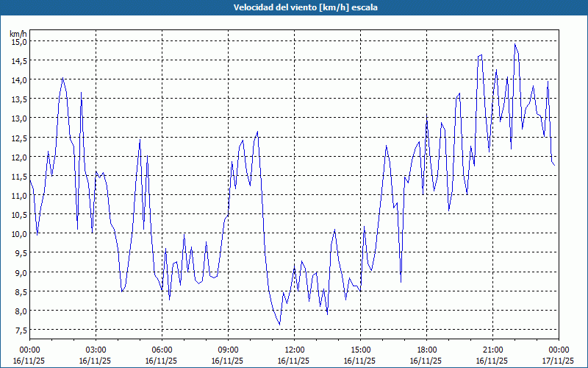This screenshot has height=368, width=588.
Task: Select the 06:00 time axis label
Action: (162, 350)
